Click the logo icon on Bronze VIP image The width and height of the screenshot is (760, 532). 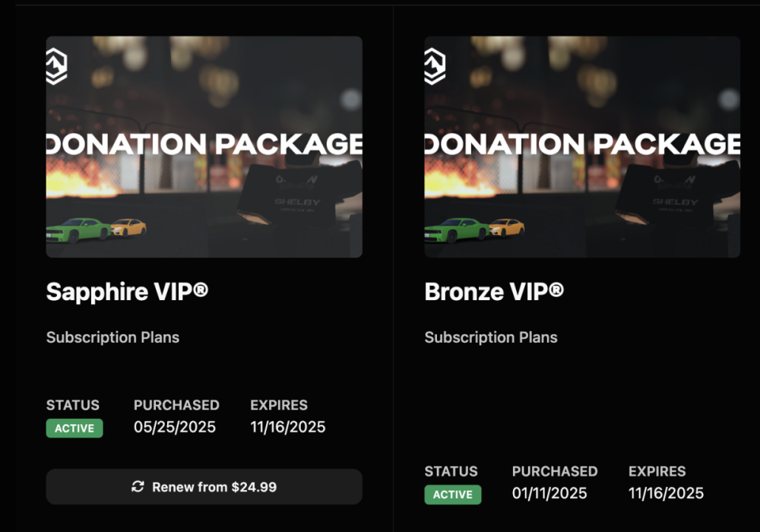(435, 65)
